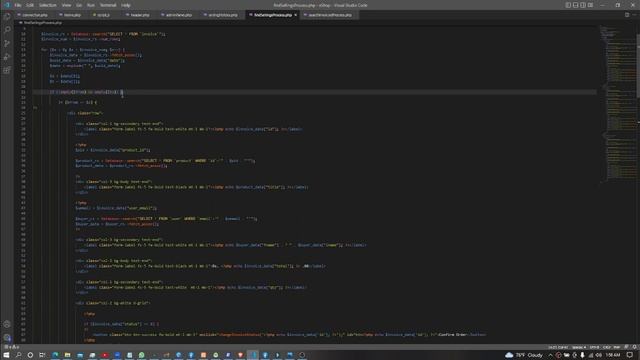Click the VS Code logo in the title bar
The height and width of the screenshot is (360, 640).
click(x=7, y=5)
